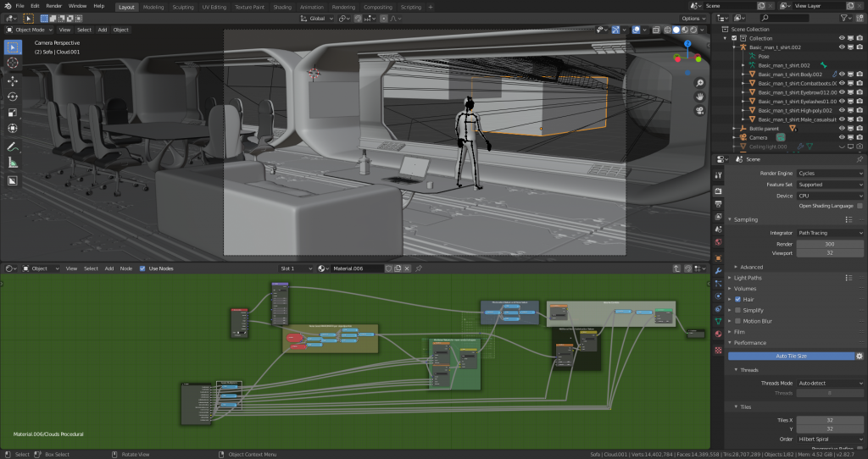Screen dimensions: 868x459
Task: Toggle Collection exclude checkbox in outliner
Action: (734, 38)
